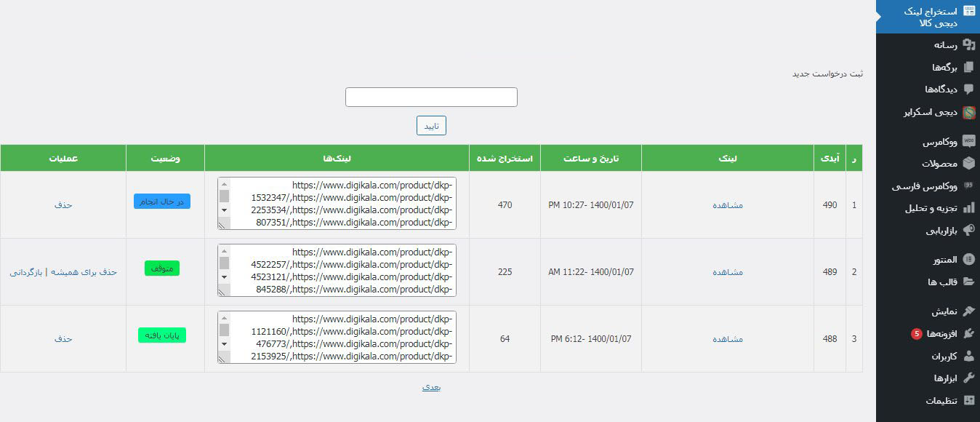Click the المنتور Elementor icon
Viewport: 980px width, 422px height.
click(968, 259)
